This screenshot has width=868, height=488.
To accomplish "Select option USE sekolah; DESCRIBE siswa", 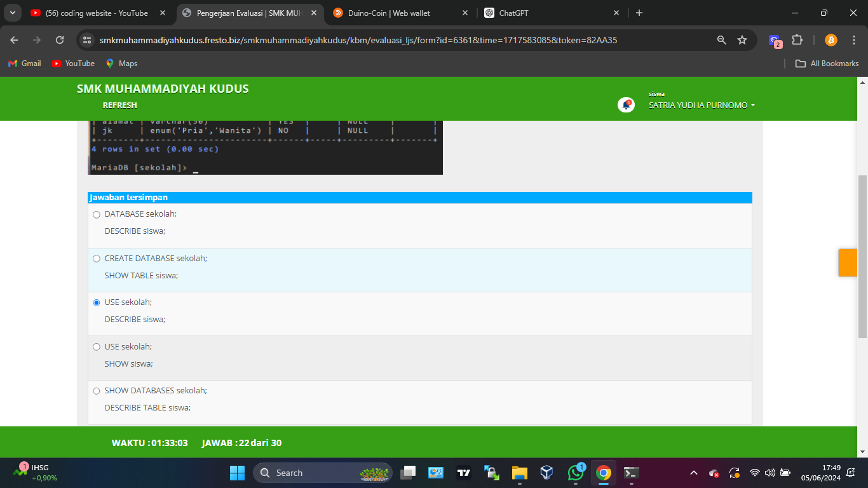I will [x=97, y=302].
